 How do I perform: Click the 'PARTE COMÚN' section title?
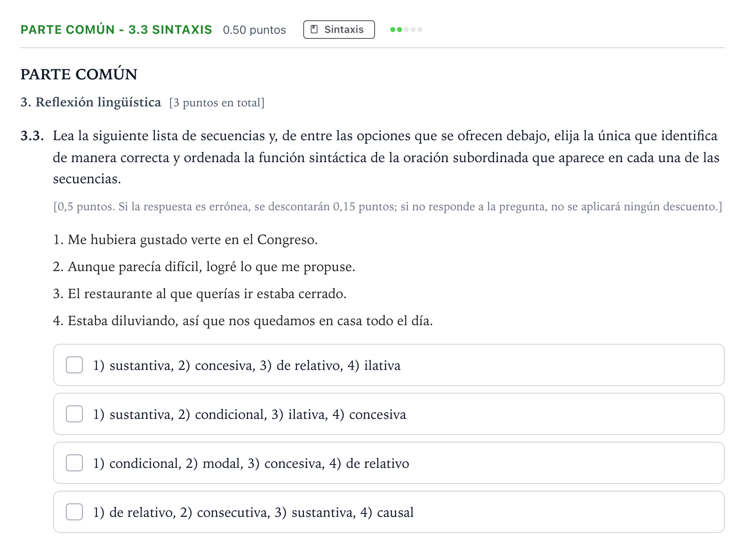coord(79,74)
